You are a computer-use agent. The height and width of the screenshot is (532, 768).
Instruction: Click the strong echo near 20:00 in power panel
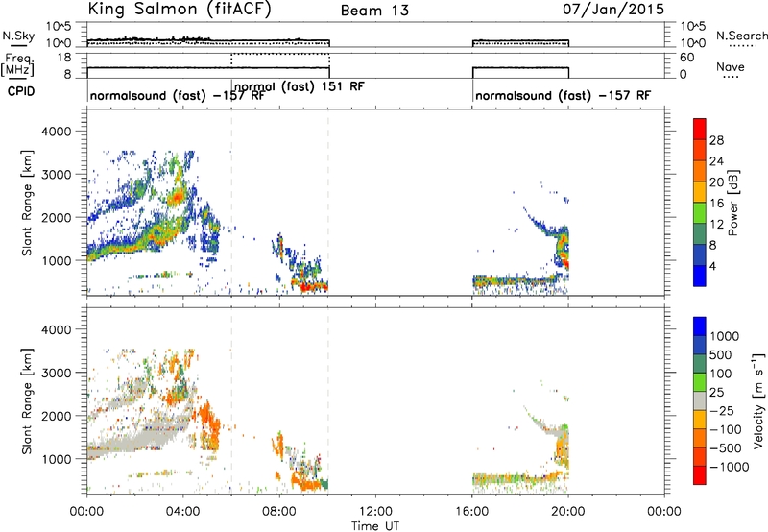[564, 249]
